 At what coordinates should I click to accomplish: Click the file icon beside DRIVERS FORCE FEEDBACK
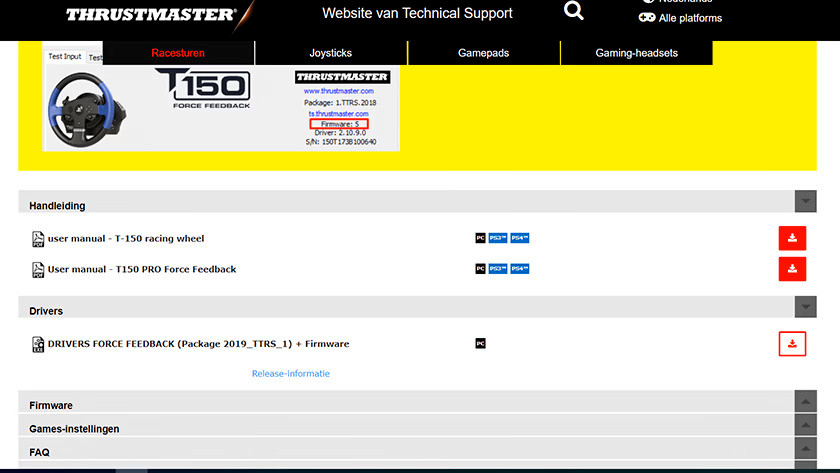[x=38, y=344]
